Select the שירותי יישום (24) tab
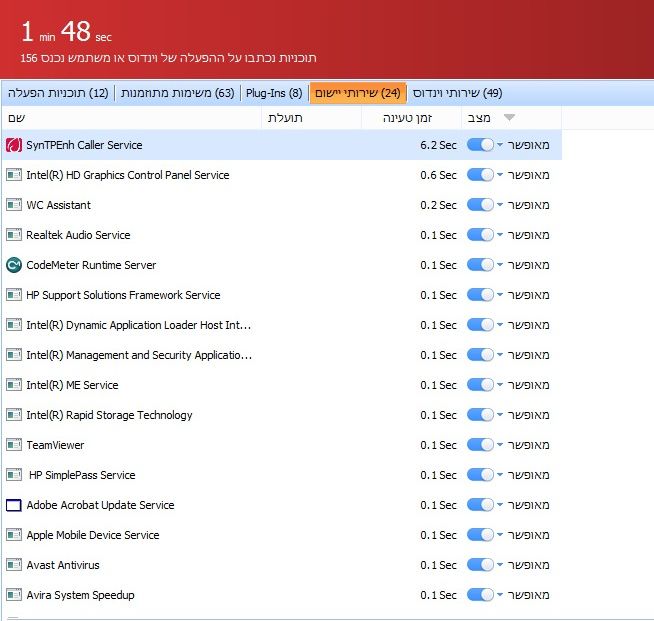Screen dimensions: 654x621 pyautogui.click(x=357, y=93)
